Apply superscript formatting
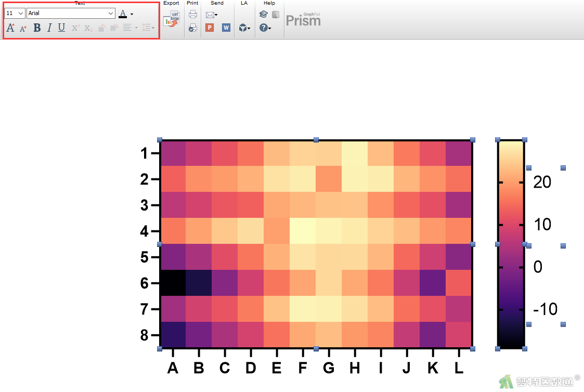 click(75, 28)
